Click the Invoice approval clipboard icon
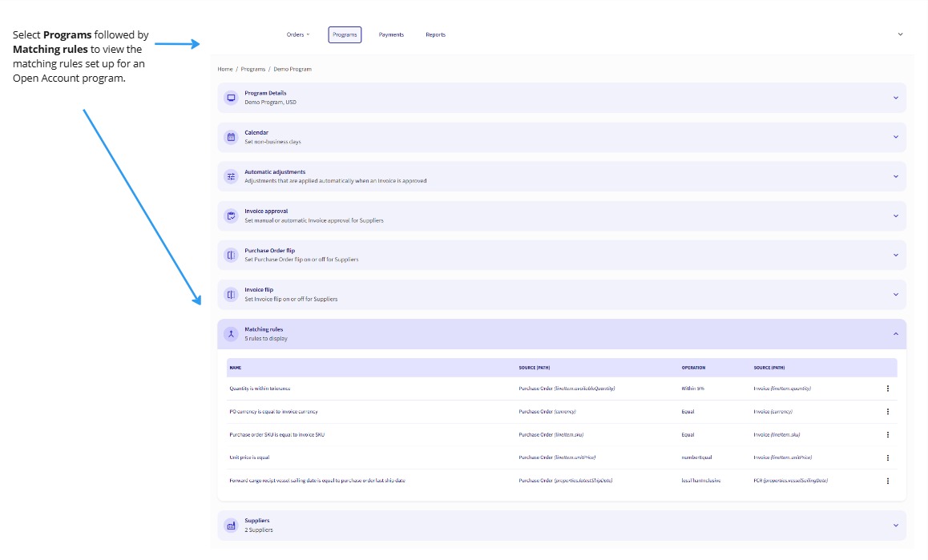Viewport: 928px width, 560px height. (232, 216)
